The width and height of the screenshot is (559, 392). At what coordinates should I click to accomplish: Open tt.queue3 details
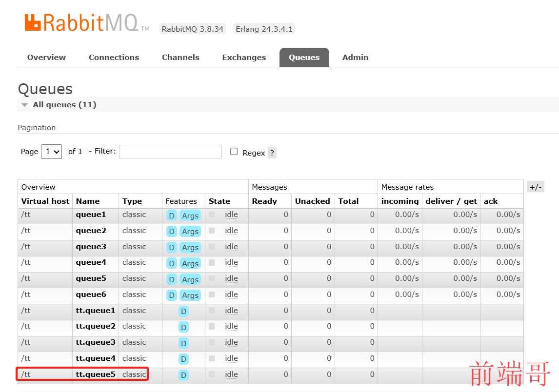click(x=96, y=342)
